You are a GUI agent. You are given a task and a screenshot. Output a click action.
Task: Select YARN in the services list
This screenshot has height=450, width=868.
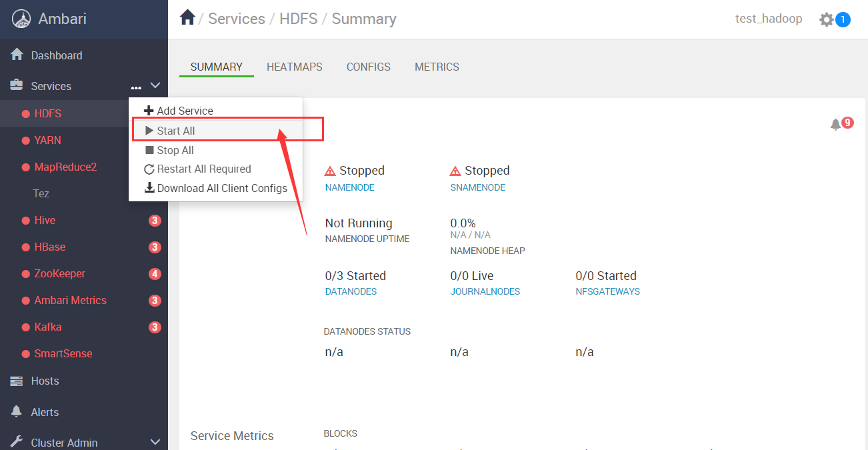(x=47, y=140)
